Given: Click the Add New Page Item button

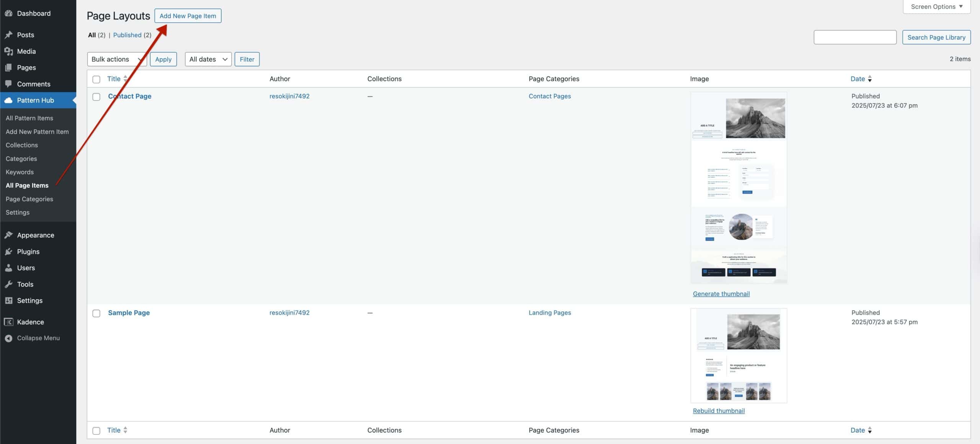Looking at the screenshot, I should point(188,16).
